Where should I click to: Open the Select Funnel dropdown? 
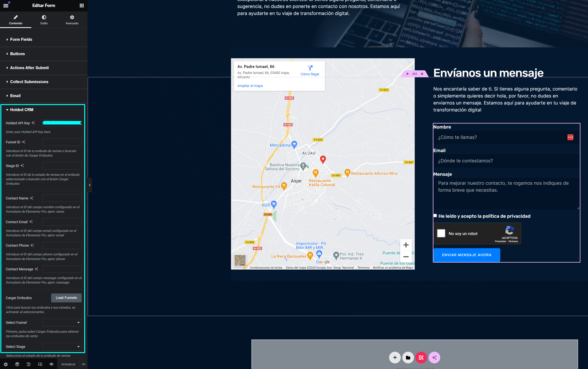(62, 322)
